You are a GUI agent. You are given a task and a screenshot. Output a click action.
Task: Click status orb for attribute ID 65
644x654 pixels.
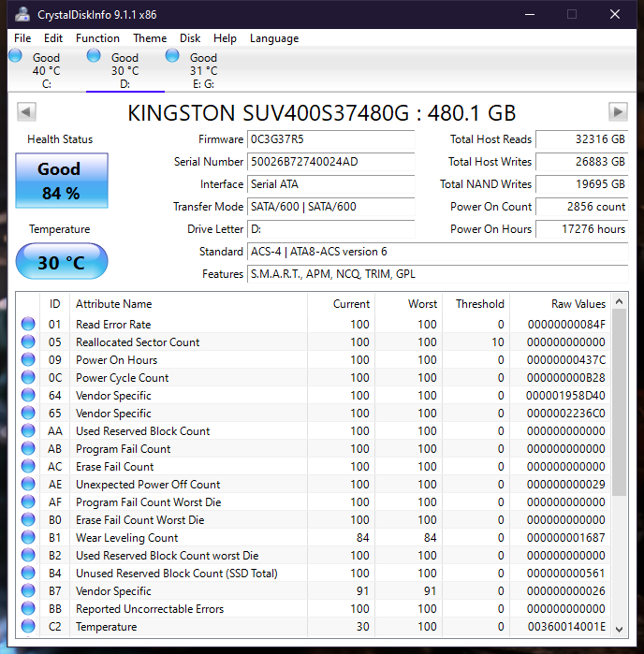pos(28,413)
